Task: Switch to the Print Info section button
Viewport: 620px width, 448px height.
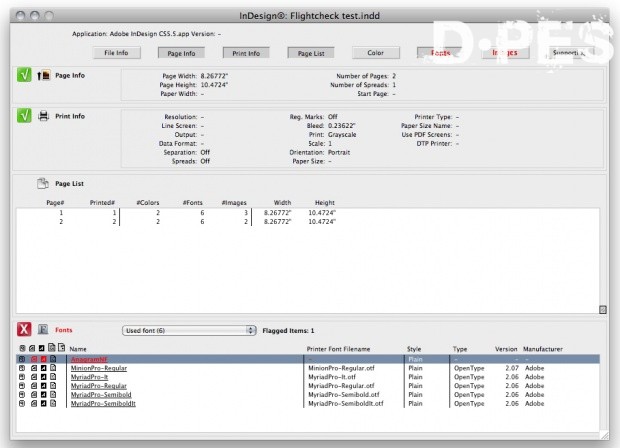Action: [x=246, y=53]
